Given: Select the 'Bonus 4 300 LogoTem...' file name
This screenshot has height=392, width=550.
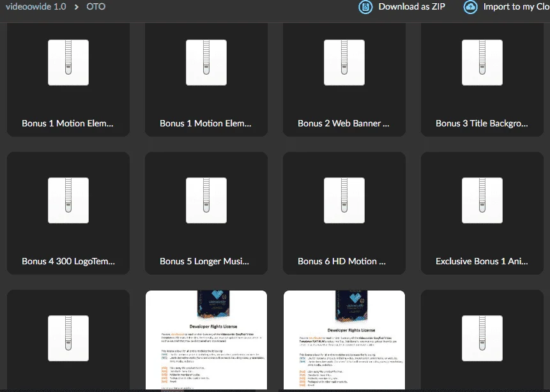Looking at the screenshot, I should [x=68, y=261].
